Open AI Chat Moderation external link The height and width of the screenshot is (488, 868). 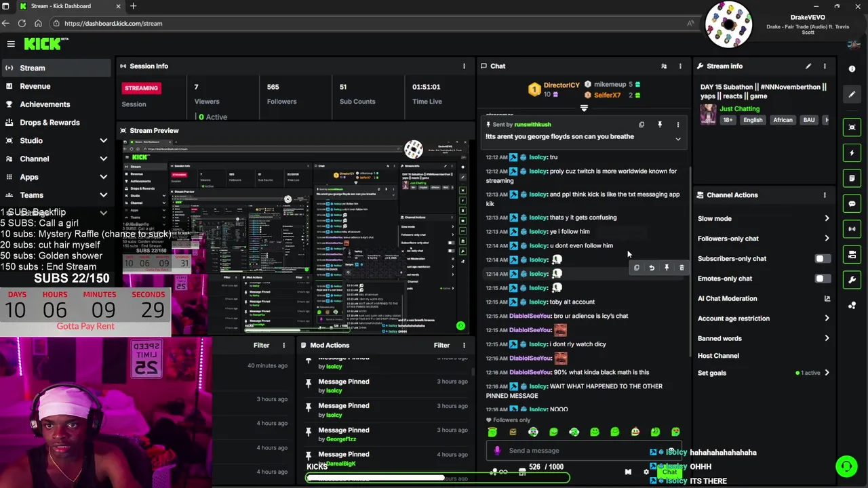pyautogui.click(x=827, y=298)
